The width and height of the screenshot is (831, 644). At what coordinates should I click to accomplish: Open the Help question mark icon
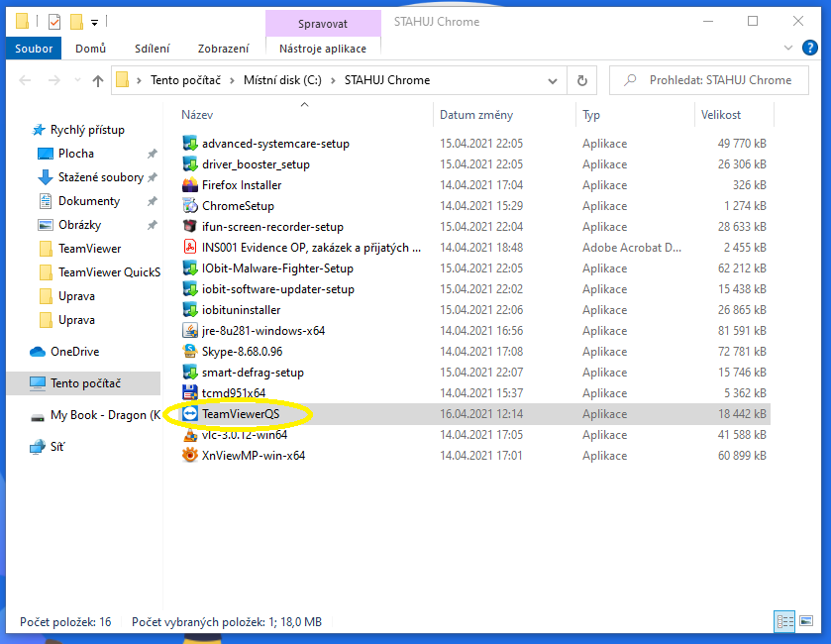[x=809, y=48]
